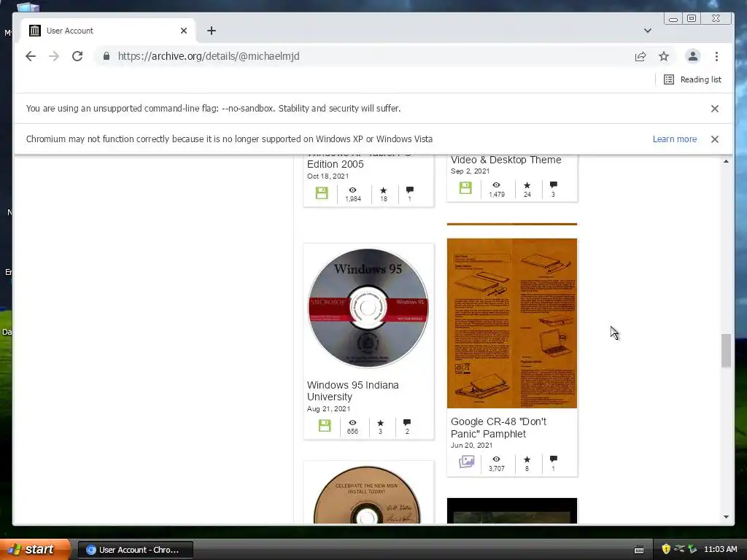
Task: Go back to the previous page
Action: (31, 56)
